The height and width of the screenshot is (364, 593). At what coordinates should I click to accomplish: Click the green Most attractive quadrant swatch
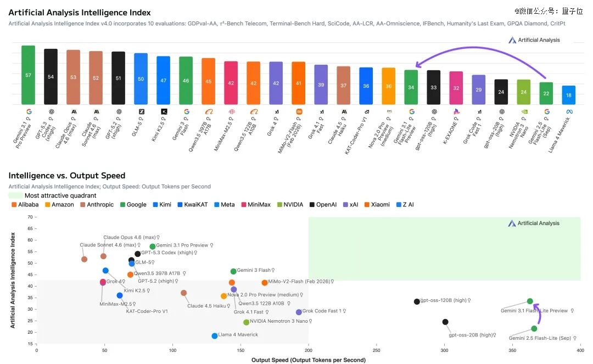[15, 195]
